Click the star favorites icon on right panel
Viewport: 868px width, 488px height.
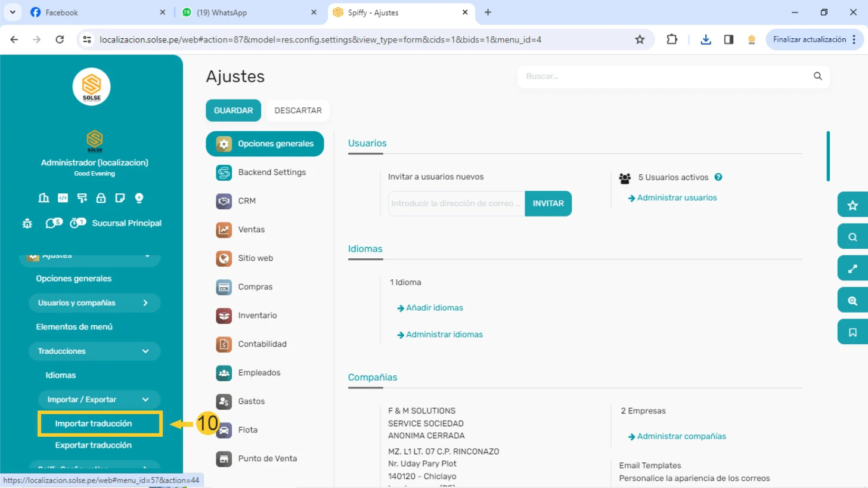click(x=852, y=206)
